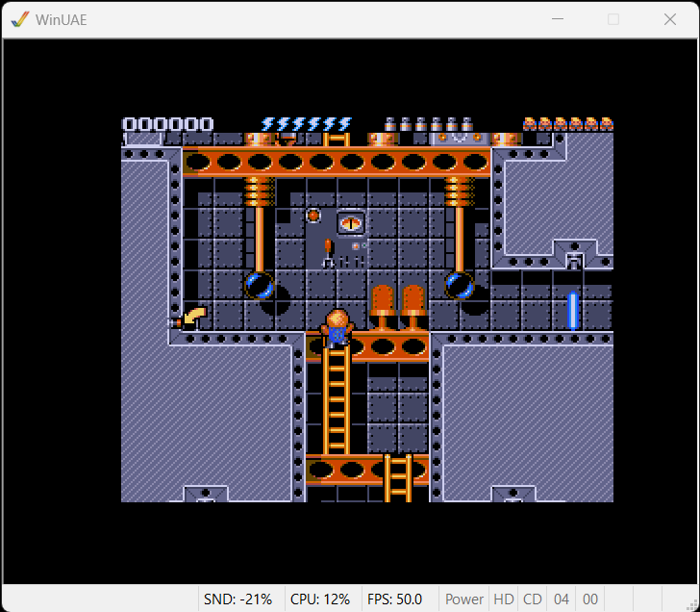The height and width of the screenshot is (612, 700).
Task: Click the SND -21% status field
Action: (x=238, y=599)
